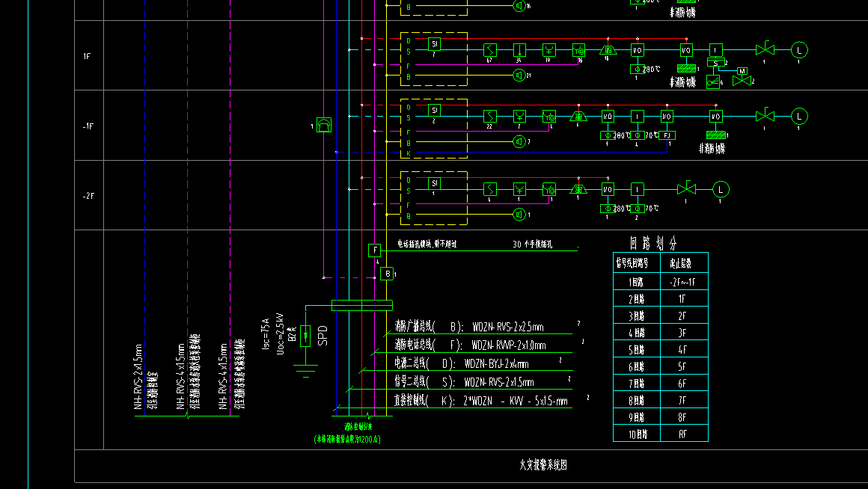Click the 280℃ fire damper symbol in 1F row
868x489 pixels.
coord(638,69)
